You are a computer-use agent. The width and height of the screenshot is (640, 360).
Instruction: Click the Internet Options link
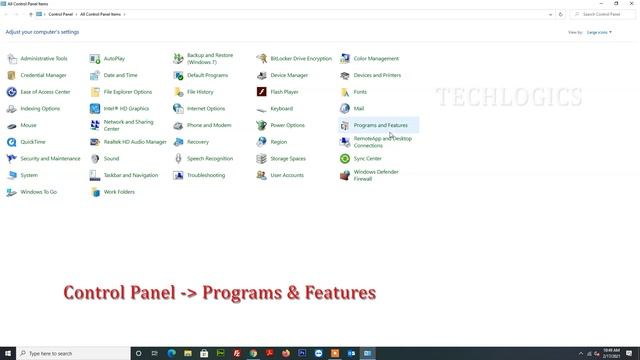pos(206,109)
